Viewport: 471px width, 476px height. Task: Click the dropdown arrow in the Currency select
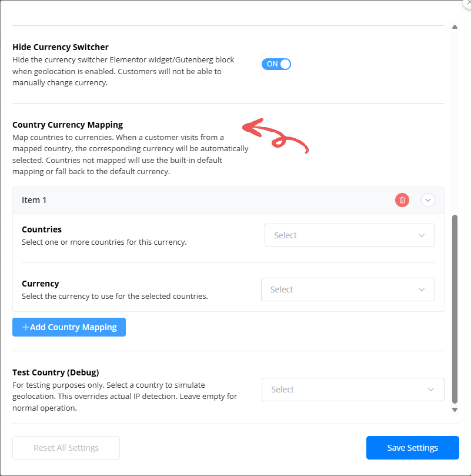coord(421,289)
